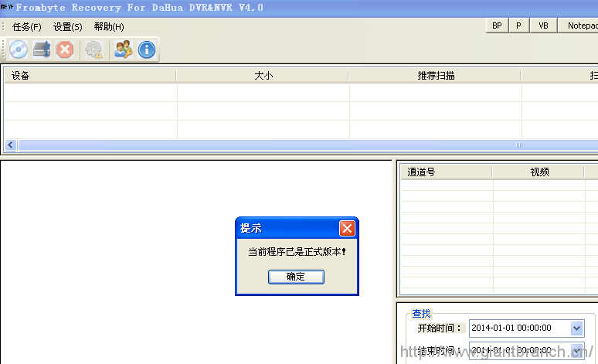Click the 通道号 column header
Image resolution: width=598 pixels, height=364 pixels.
(447, 172)
